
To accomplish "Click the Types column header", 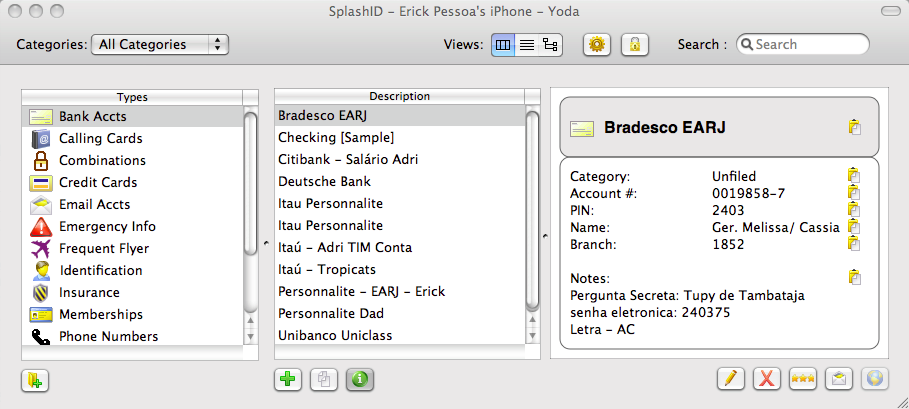I will click(x=132, y=97).
